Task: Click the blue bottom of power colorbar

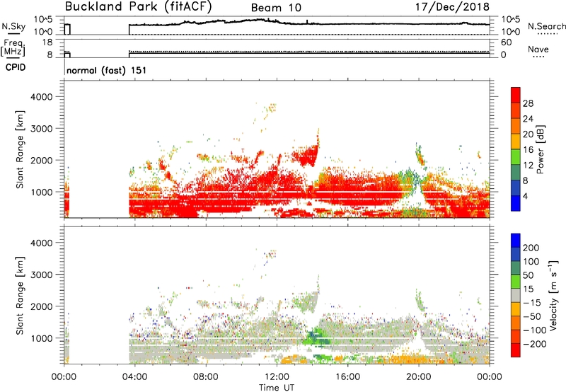Action: click(516, 204)
